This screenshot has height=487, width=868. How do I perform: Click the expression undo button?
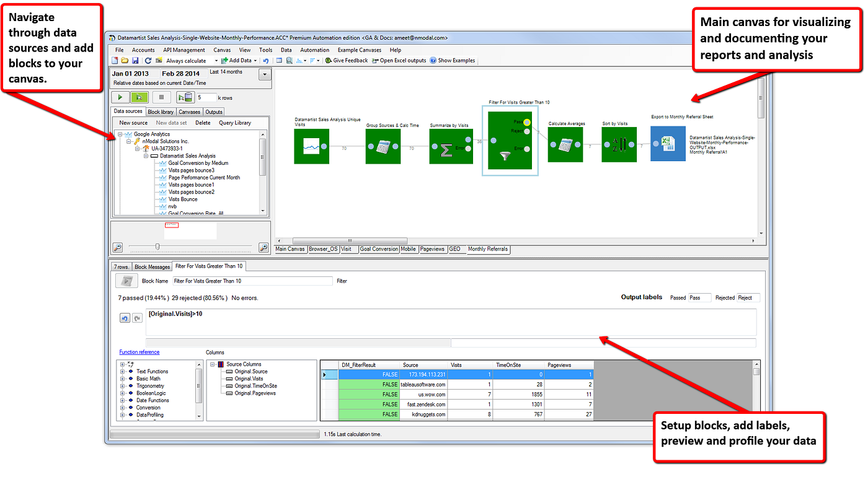point(125,318)
